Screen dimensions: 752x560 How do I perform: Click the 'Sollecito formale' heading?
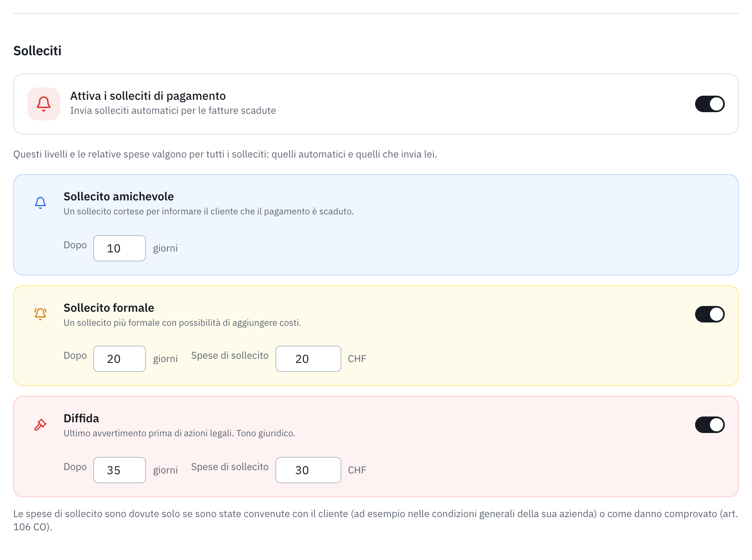pos(109,308)
